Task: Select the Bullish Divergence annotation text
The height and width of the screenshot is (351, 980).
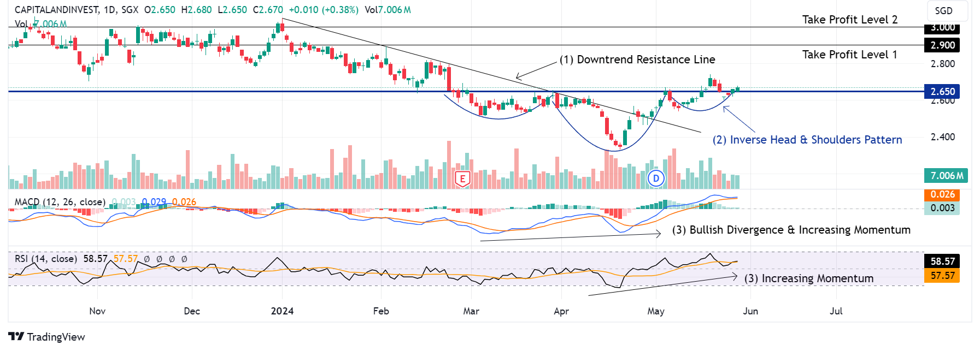Action: pyautogui.click(x=791, y=230)
